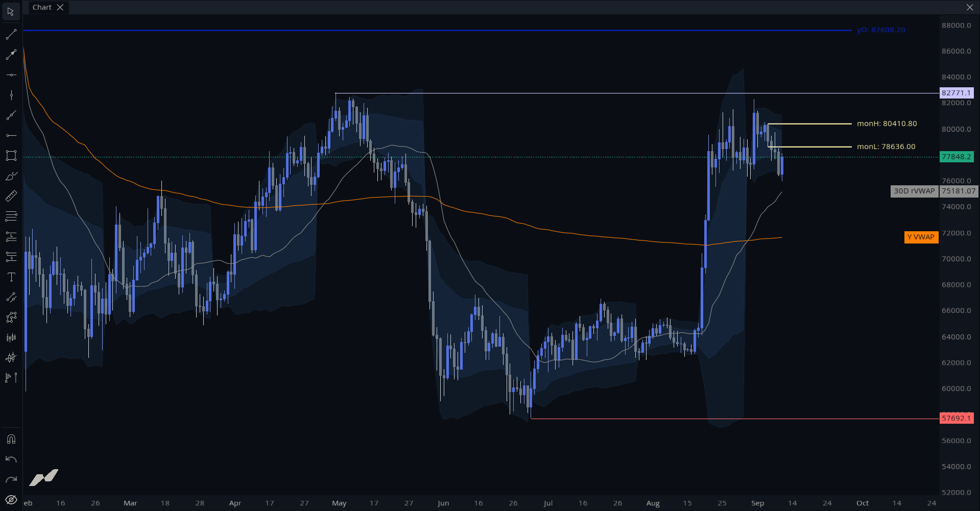Select the text annotation tool

(11, 277)
